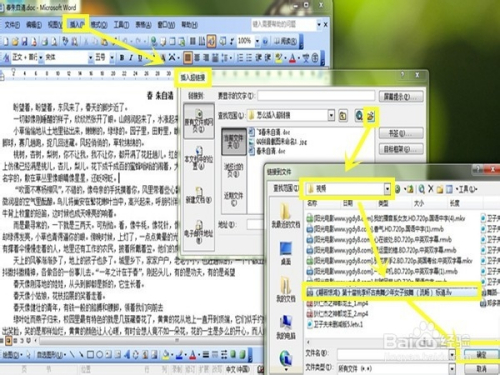Open Word help question mark icon

click(x=265, y=41)
